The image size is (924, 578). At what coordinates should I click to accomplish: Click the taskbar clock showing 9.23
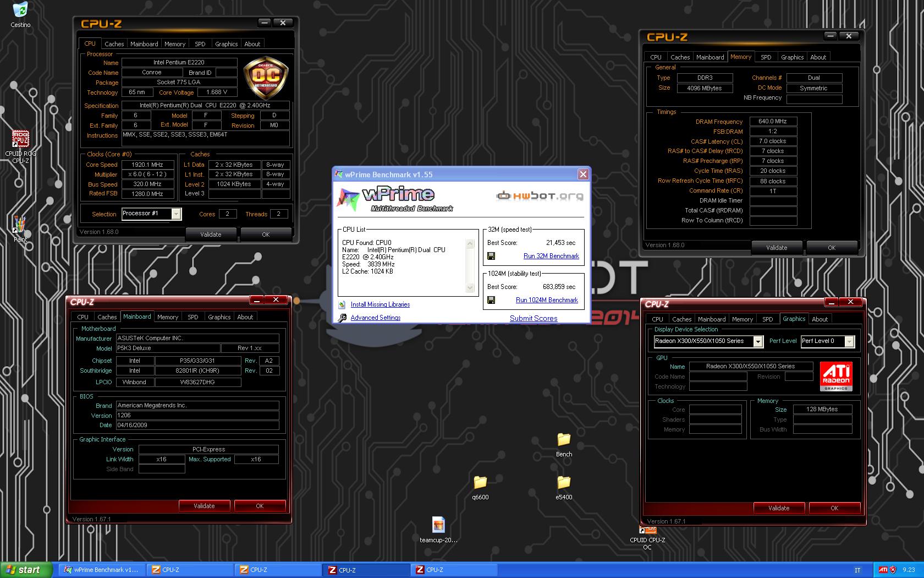tap(909, 570)
